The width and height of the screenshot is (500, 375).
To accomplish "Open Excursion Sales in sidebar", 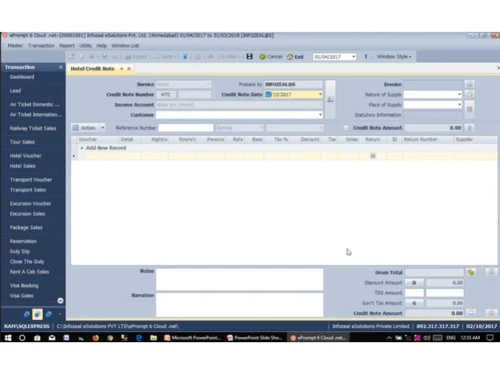I will click(28, 214).
